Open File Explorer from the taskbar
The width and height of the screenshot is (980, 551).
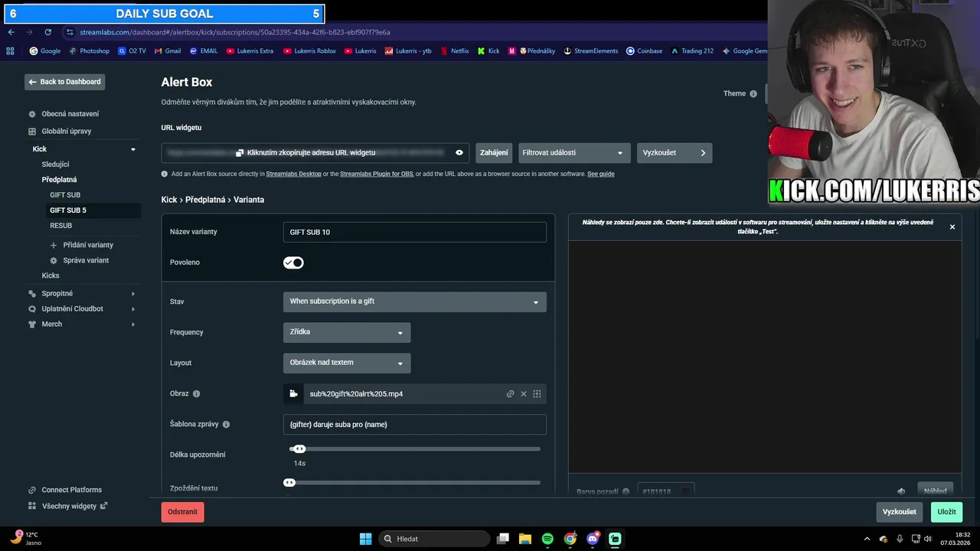pos(525,539)
